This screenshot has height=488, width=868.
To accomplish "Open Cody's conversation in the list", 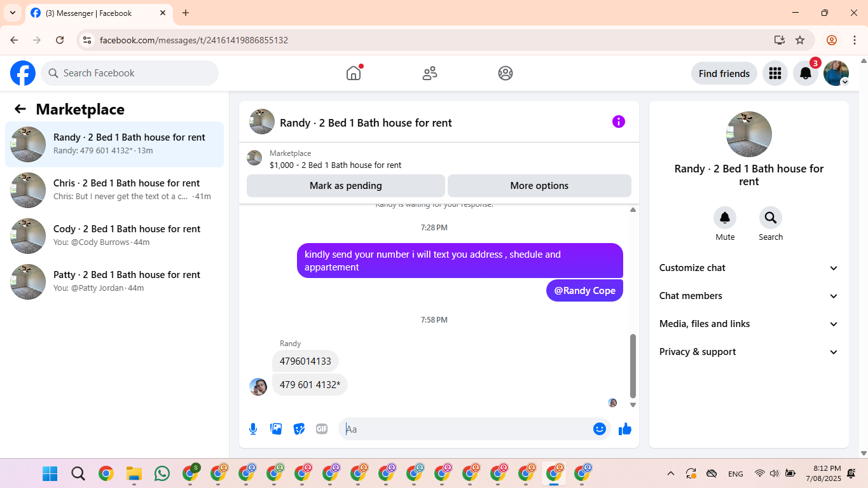I will (114, 236).
